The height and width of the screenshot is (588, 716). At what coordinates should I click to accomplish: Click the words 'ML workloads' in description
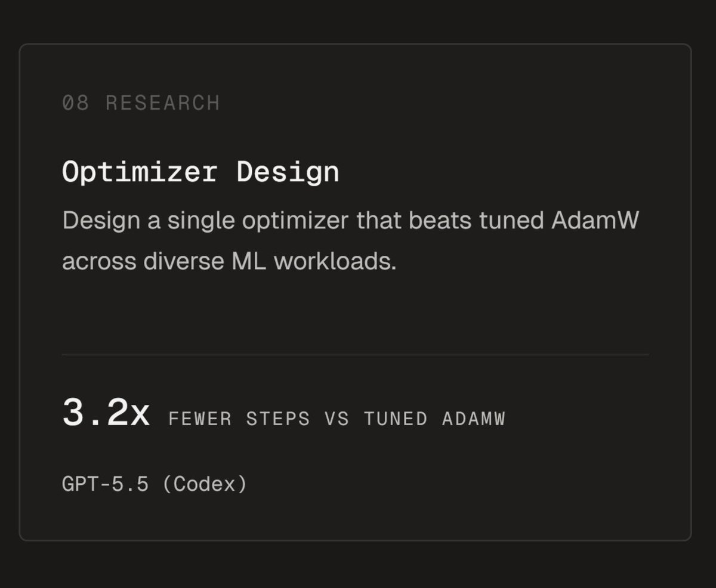click(x=314, y=261)
